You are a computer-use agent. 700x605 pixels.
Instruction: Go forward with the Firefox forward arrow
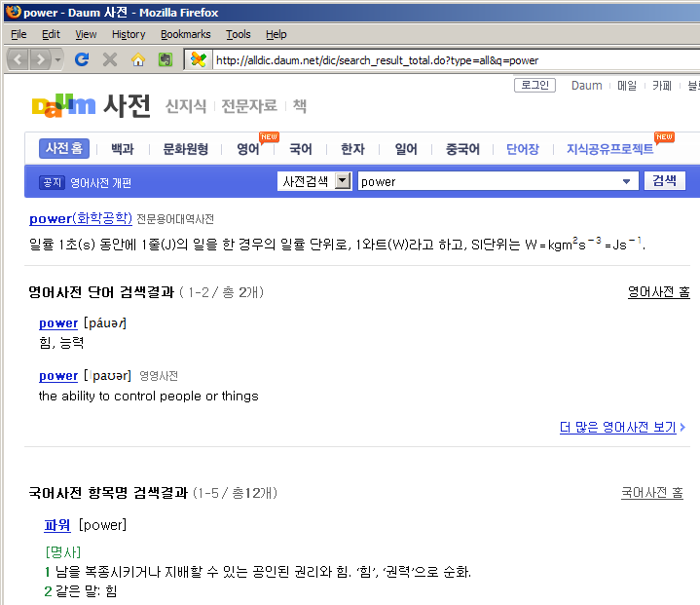tap(40, 59)
